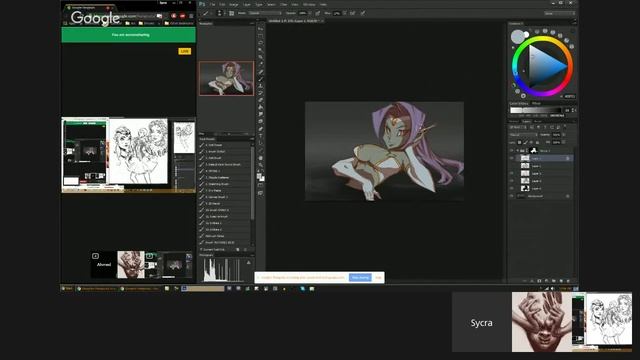
Task: Open the Filter menu
Action: pyautogui.click(x=283, y=4)
